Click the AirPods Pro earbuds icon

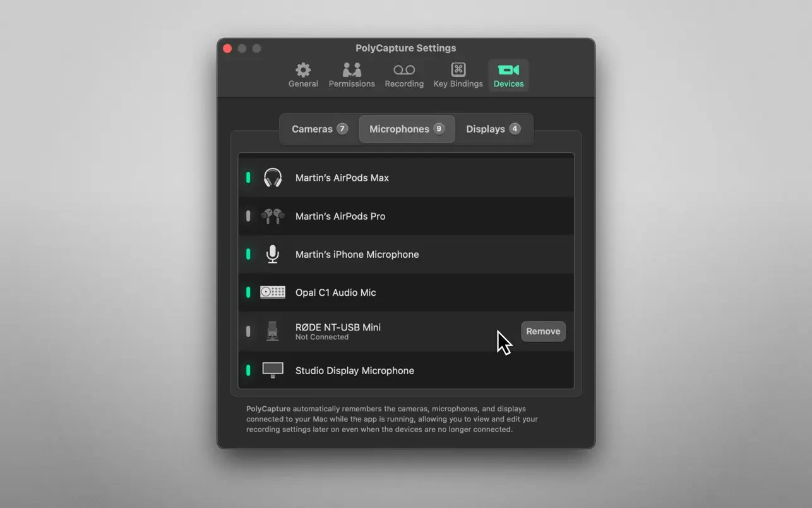273,216
